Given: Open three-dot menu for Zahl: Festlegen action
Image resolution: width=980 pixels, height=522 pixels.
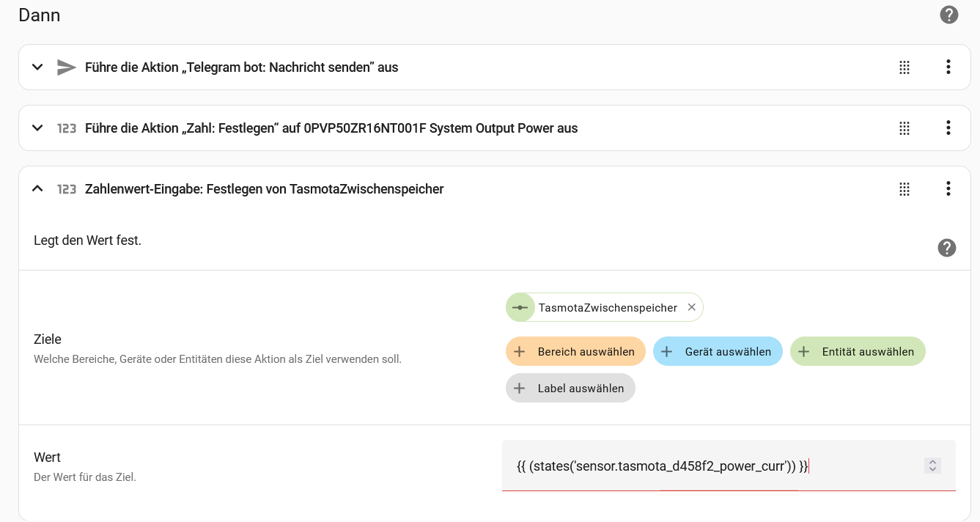Looking at the screenshot, I should pos(948,128).
